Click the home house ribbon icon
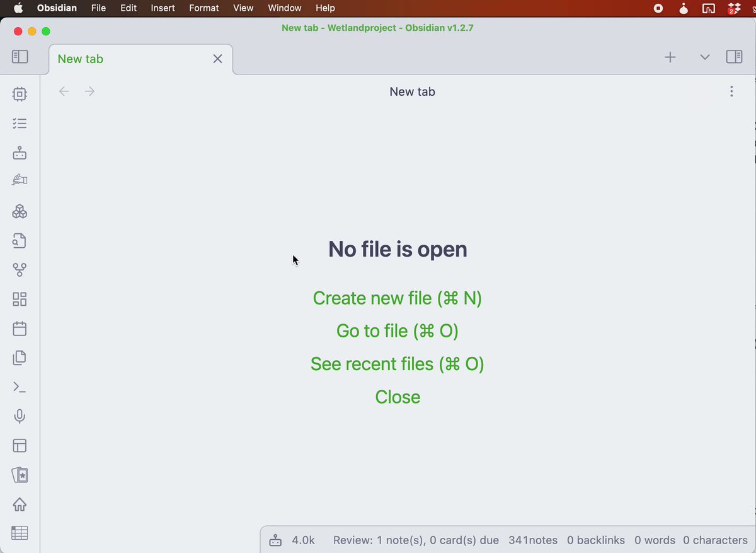The image size is (756, 553). [20, 504]
